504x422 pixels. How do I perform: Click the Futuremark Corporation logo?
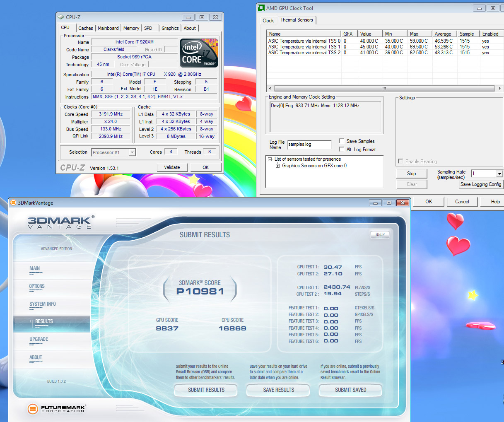tap(56, 409)
